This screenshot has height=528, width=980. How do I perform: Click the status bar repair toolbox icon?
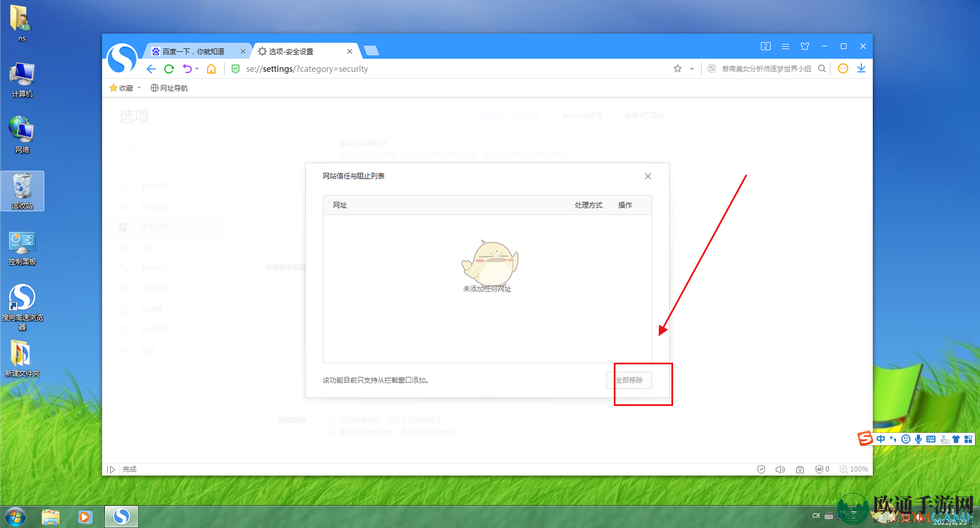pyautogui.click(x=800, y=469)
